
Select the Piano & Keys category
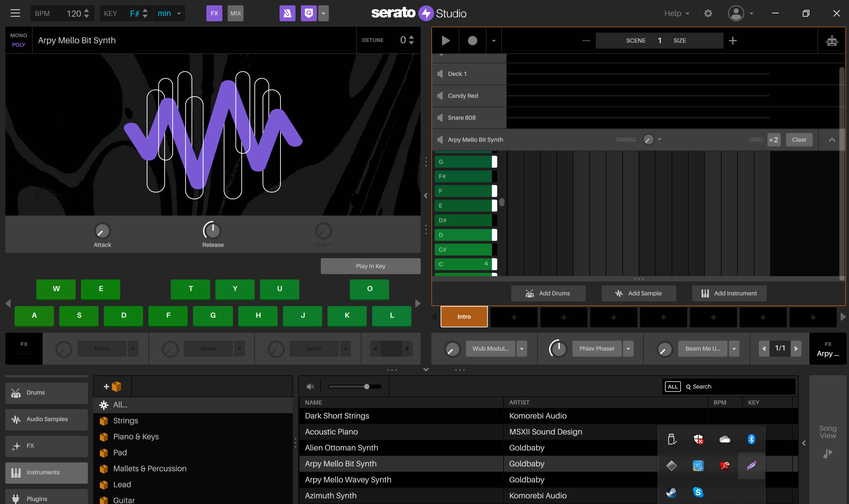pos(193,437)
